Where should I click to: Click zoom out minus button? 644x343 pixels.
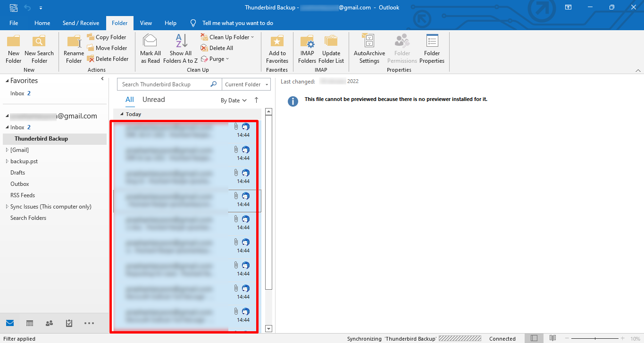pyautogui.click(x=567, y=338)
